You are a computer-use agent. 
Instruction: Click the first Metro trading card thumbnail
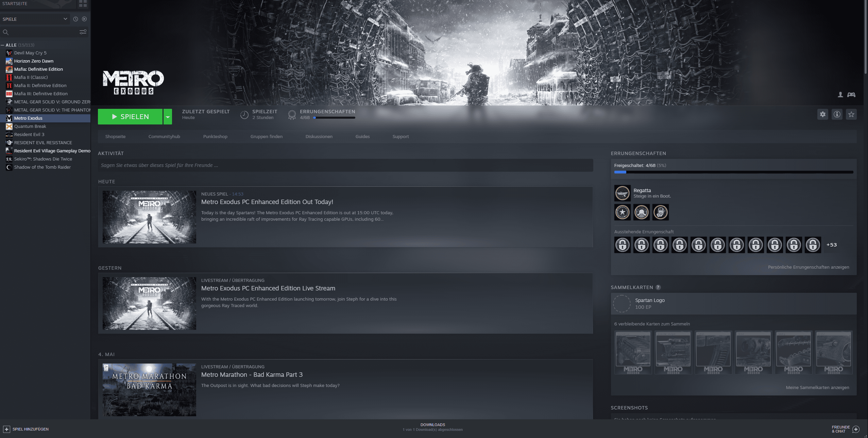click(x=633, y=352)
